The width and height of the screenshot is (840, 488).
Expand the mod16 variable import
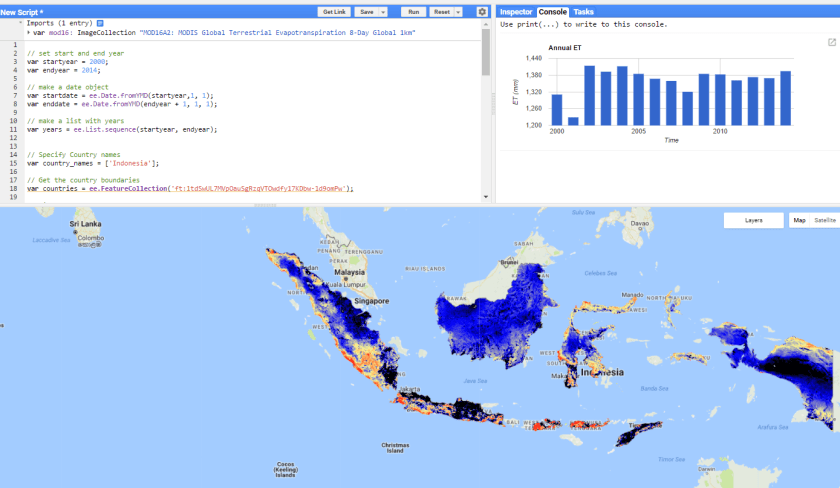[28, 32]
